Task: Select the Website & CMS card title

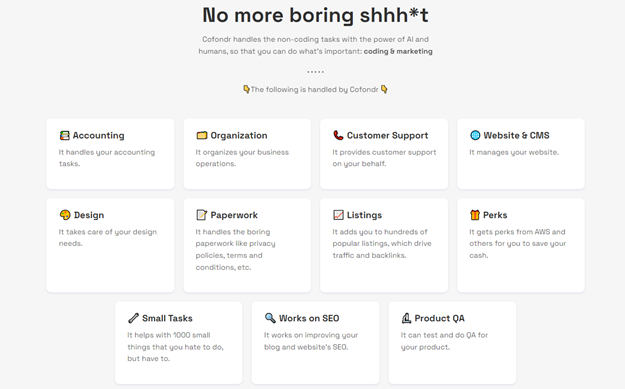Action: 517,136
